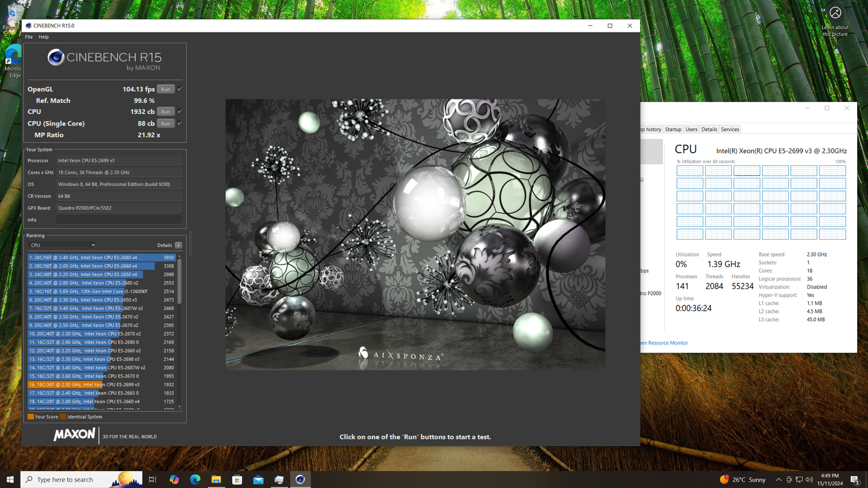Select ranking row 17 Xeon E5-2665 0
This screenshot has height=488, width=868.
point(102,393)
